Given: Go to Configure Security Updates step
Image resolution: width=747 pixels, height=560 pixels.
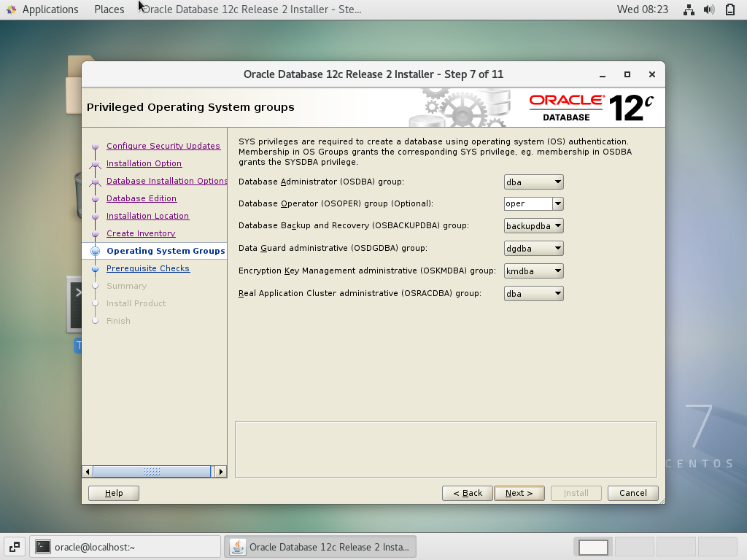Looking at the screenshot, I should click(x=163, y=146).
